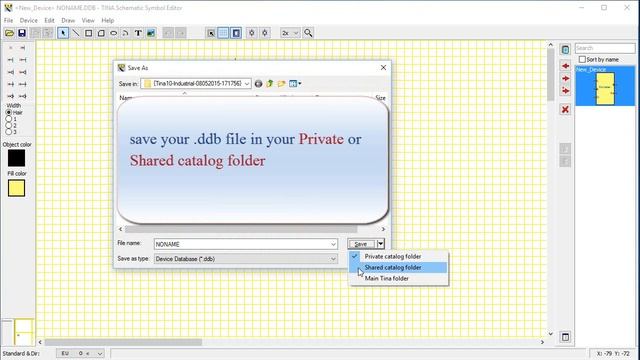Click the Save button dropdown arrow
The height and width of the screenshot is (360, 640).
tap(380, 244)
